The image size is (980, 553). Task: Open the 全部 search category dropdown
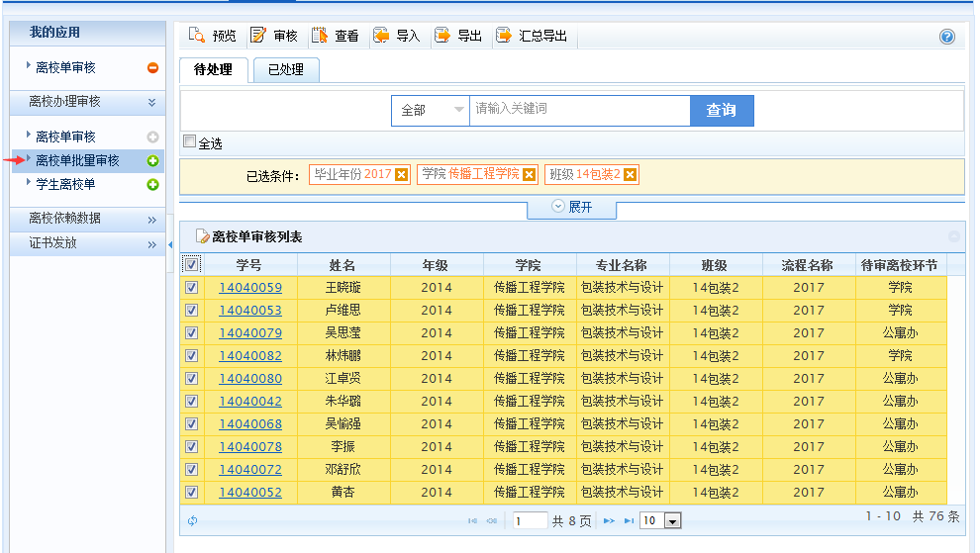point(430,110)
